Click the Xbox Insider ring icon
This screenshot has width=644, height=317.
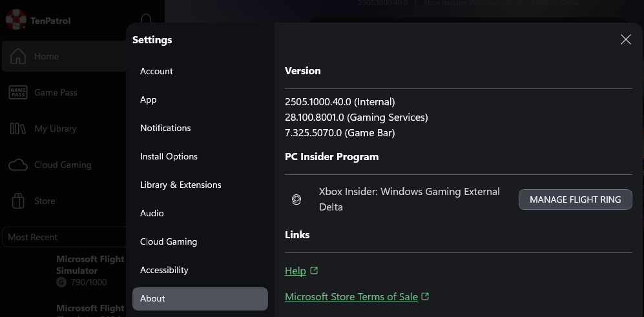tap(296, 199)
